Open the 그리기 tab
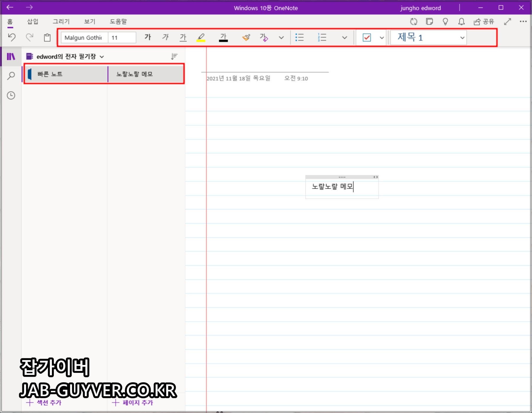 point(61,21)
